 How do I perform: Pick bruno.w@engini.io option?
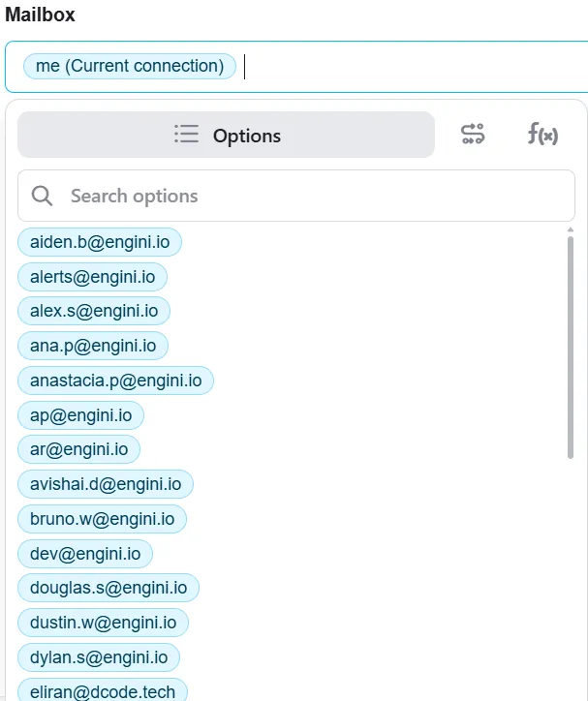pyautogui.click(x=102, y=520)
